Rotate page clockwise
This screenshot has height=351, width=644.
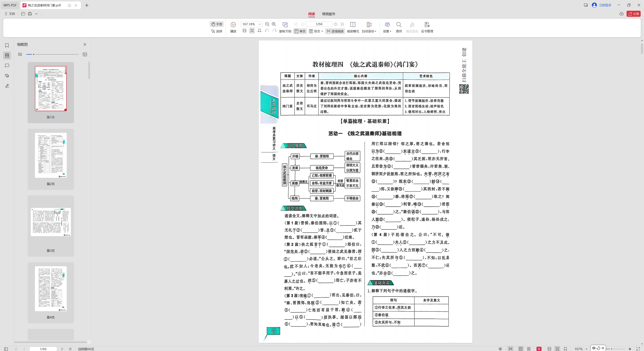[x=274, y=31]
